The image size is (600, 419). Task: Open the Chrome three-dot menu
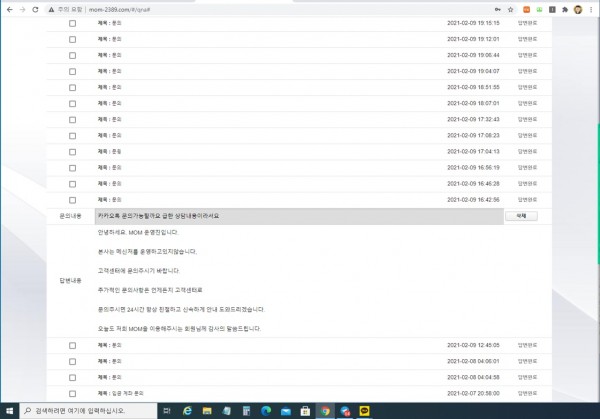(591, 10)
